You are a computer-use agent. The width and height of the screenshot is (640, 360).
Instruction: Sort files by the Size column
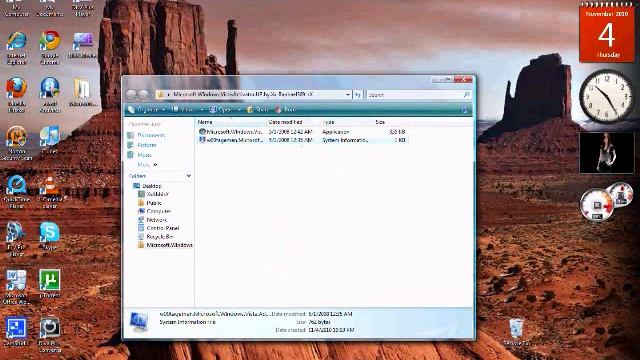[391, 122]
